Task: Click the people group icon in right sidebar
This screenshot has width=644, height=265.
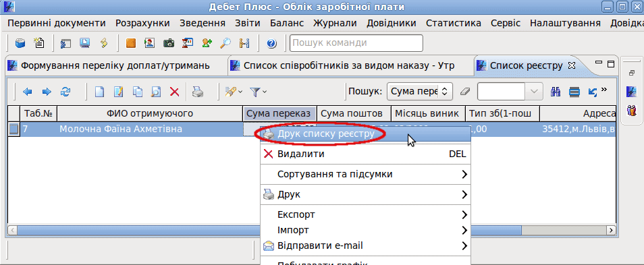Action: click(631, 110)
